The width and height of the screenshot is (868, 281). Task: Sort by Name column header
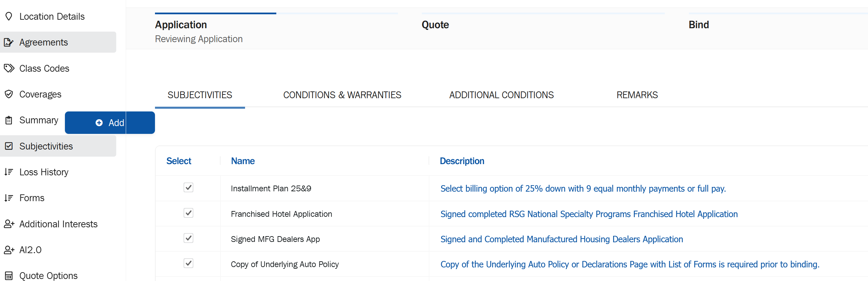(243, 161)
